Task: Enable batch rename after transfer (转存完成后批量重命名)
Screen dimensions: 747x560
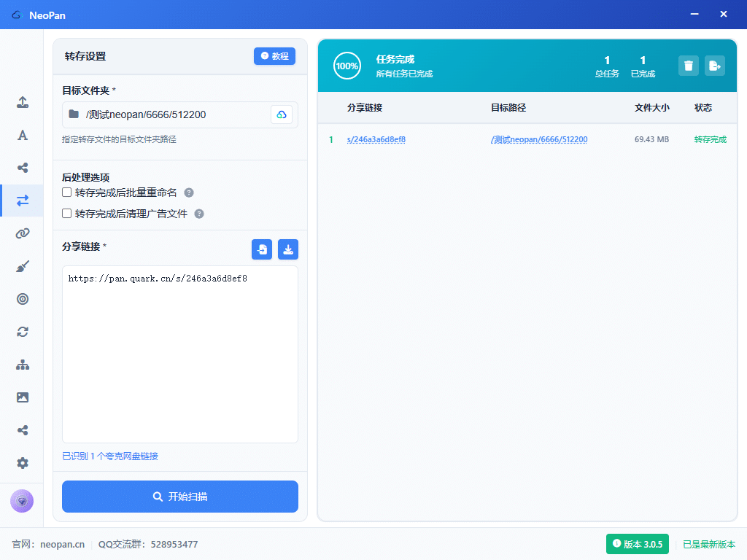Action: pyautogui.click(x=67, y=192)
